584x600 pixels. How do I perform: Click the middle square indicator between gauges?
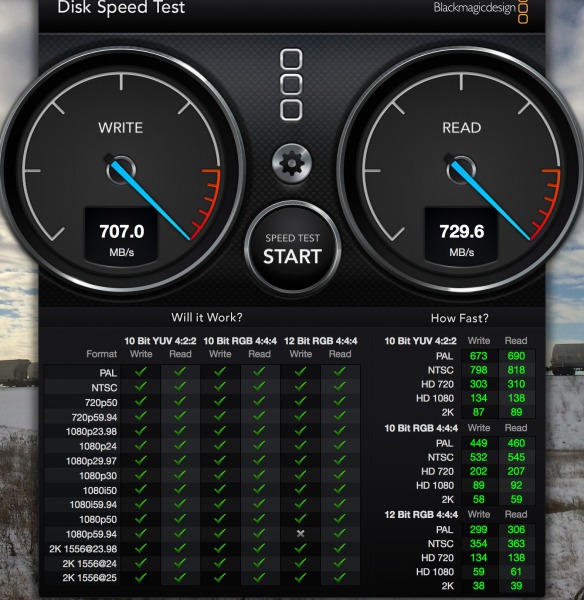(291, 85)
